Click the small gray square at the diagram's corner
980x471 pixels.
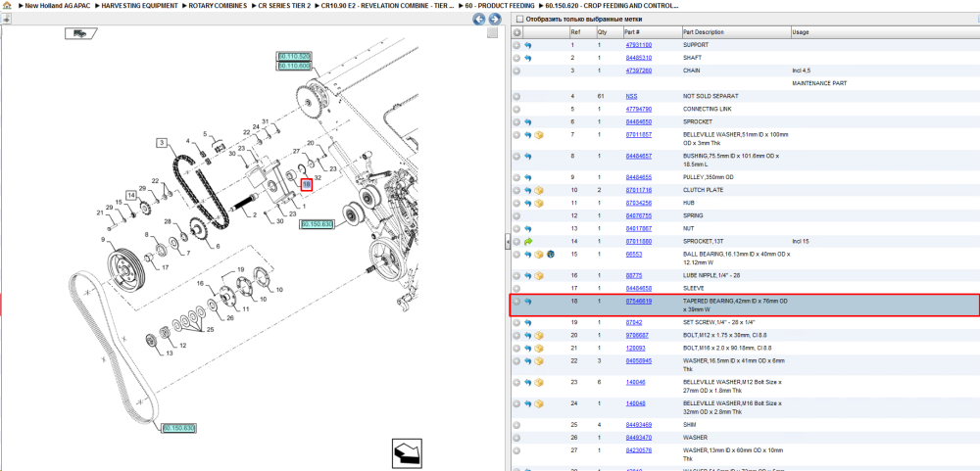493,33
